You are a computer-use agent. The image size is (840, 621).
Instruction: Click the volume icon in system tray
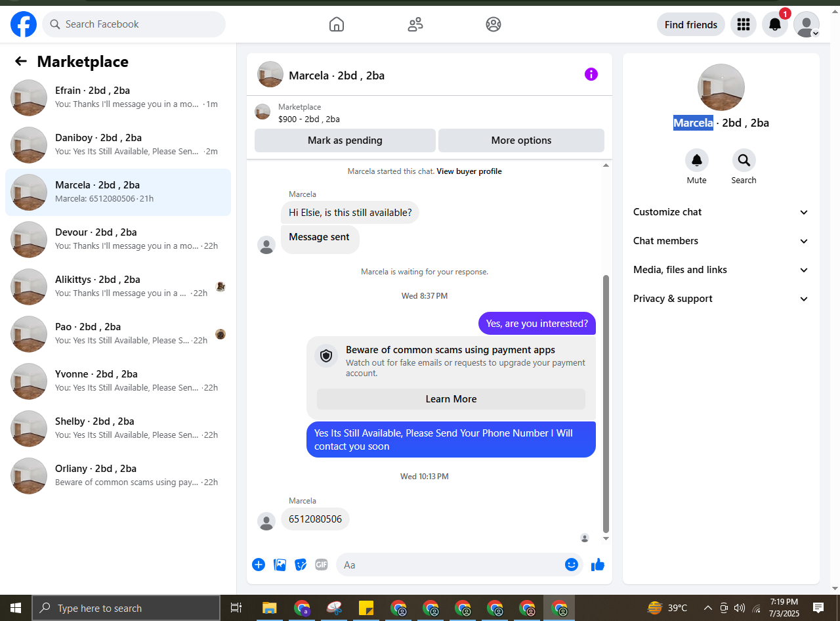pos(740,608)
